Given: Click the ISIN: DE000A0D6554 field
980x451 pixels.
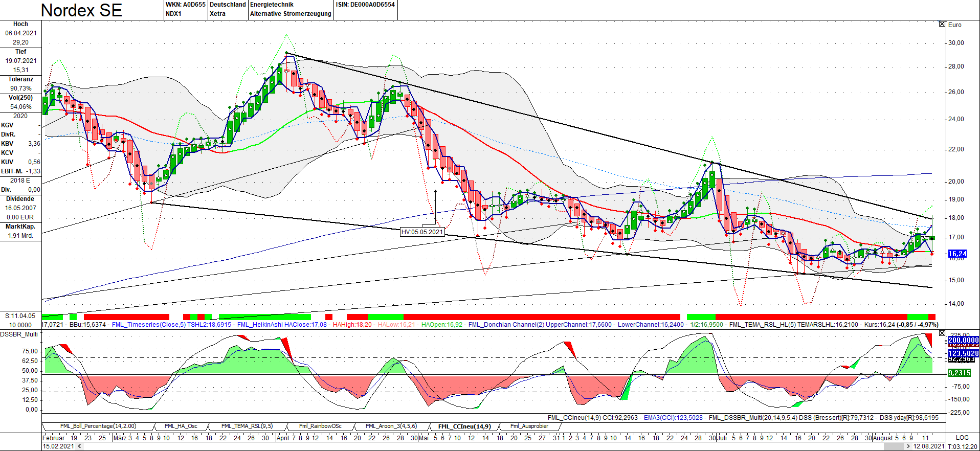Looking at the screenshot, I should [365, 5].
